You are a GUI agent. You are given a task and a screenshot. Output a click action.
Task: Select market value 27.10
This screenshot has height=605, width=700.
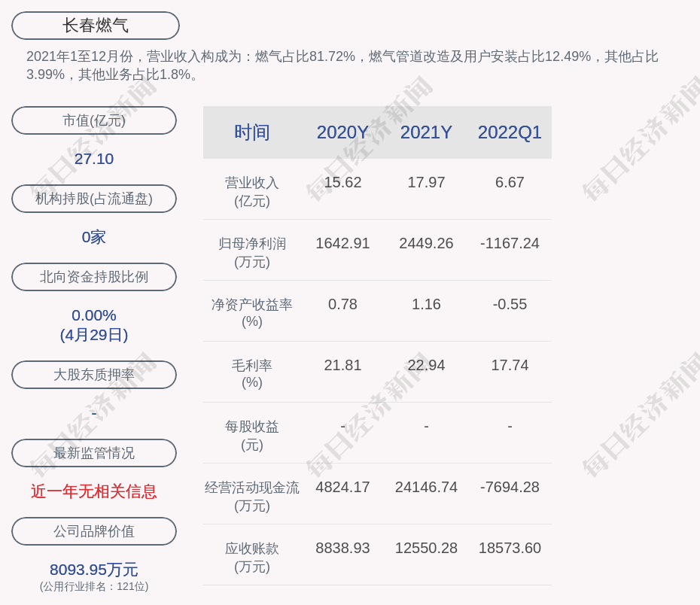94,159
